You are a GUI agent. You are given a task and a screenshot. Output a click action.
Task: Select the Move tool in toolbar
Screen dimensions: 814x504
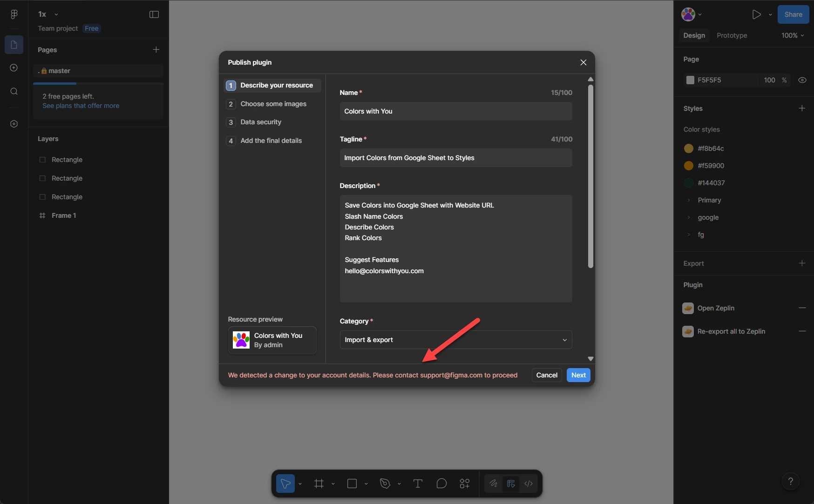pos(285,484)
